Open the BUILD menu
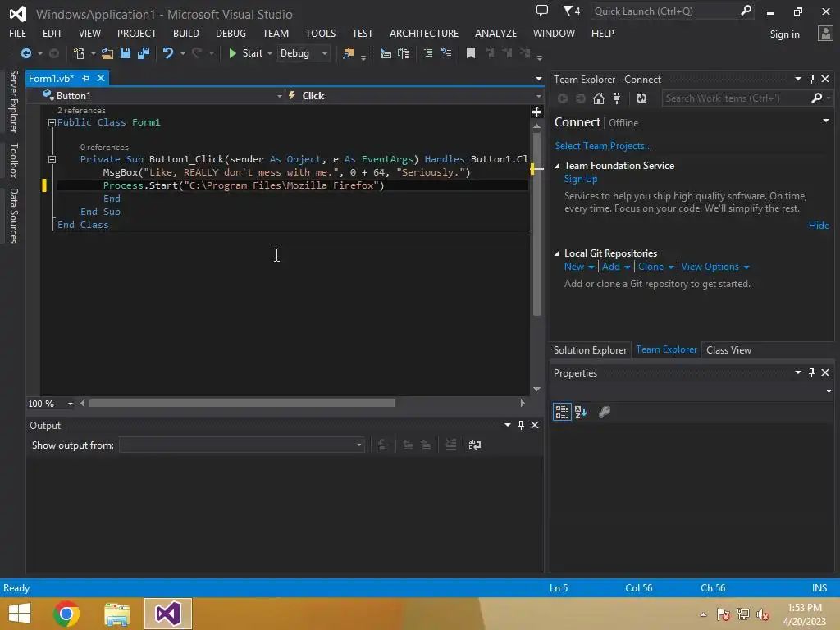Screen dimensions: 840x630 [186, 33]
